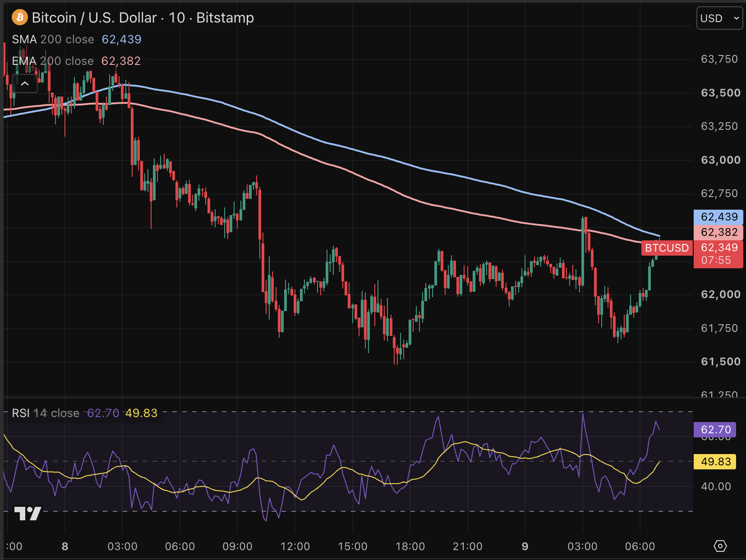Click the 40.00 RSI axis label
The width and height of the screenshot is (746, 560).
click(716, 487)
